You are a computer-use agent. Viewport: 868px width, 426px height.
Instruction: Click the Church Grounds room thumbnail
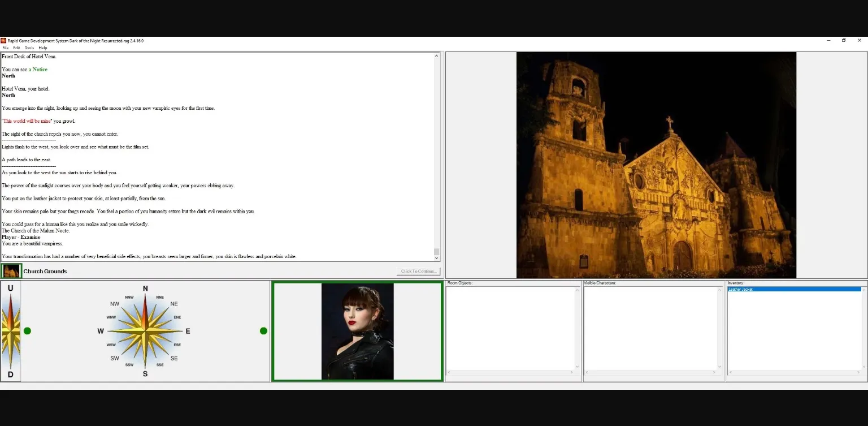(x=11, y=271)
